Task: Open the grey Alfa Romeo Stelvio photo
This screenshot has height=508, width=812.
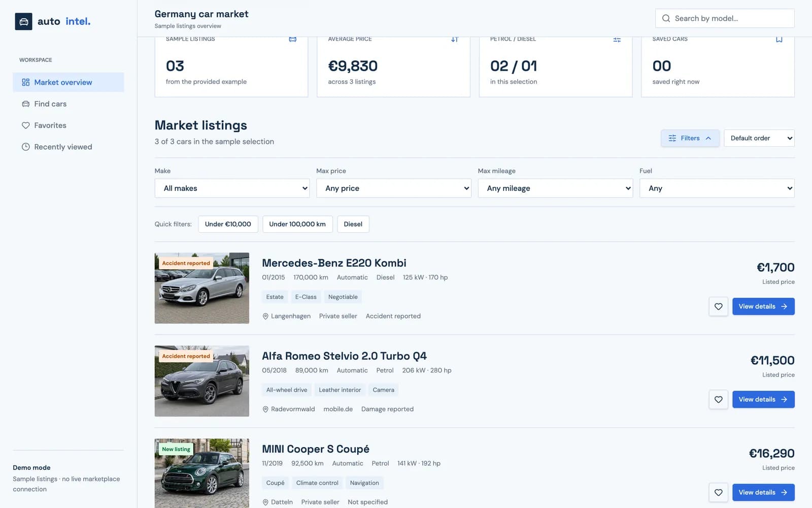Action: pos(202,381)
